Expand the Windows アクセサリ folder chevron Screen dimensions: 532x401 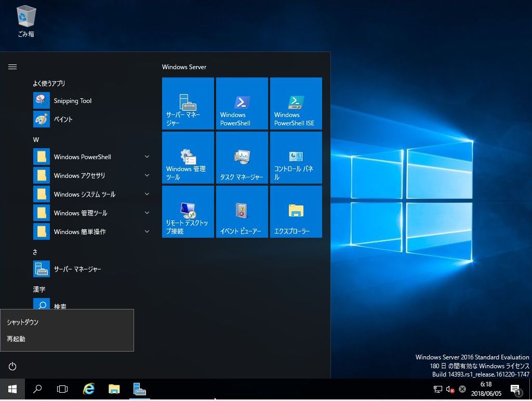coord(147,175)
